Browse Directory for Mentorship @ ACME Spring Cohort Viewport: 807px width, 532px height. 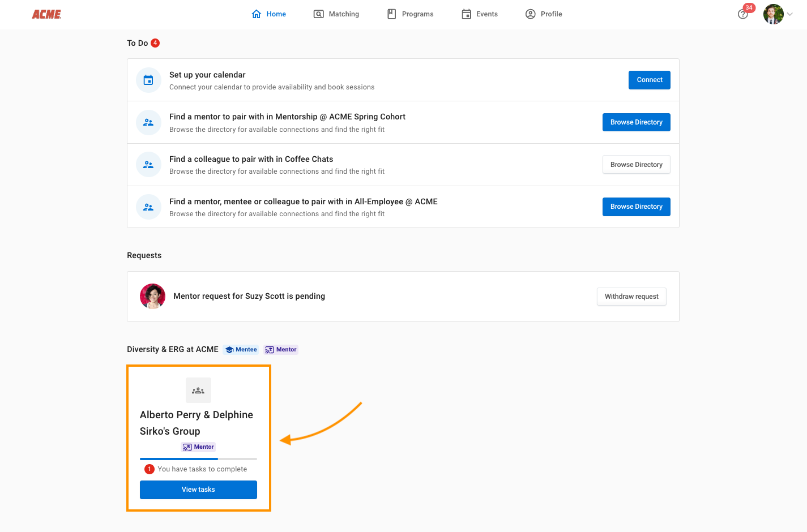[637, 122]
